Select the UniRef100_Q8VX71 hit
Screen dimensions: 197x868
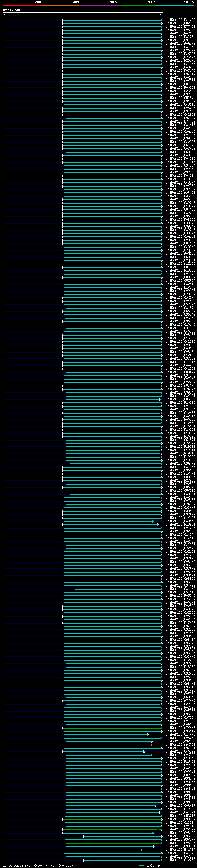(180, 396)
